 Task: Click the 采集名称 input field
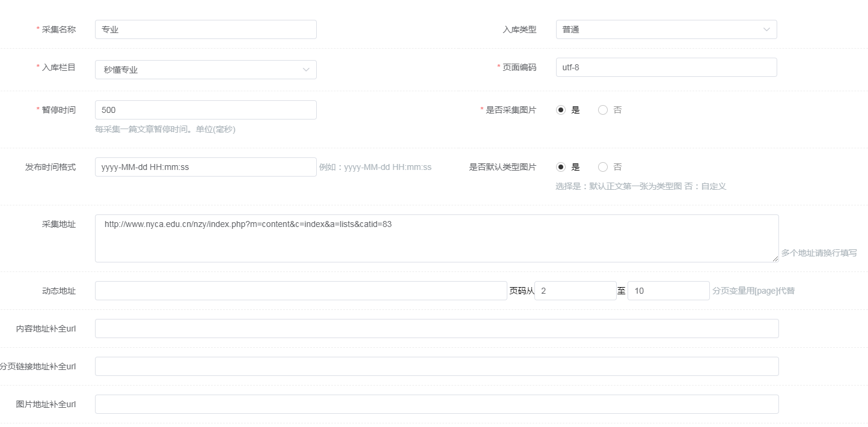click(206, 29)
